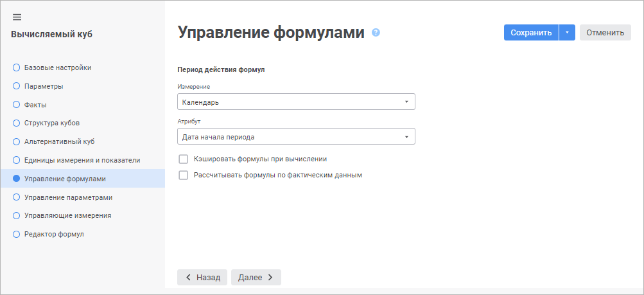Click the Управляющие измерения step circle icon
Image resolution: width=644 pixels, height=295 pixels.
(17, 215)
